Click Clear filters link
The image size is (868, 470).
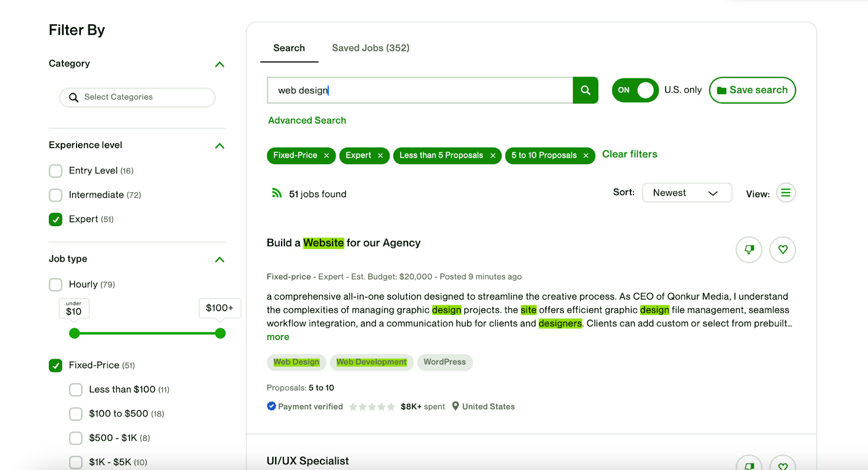tap(629, 154)
